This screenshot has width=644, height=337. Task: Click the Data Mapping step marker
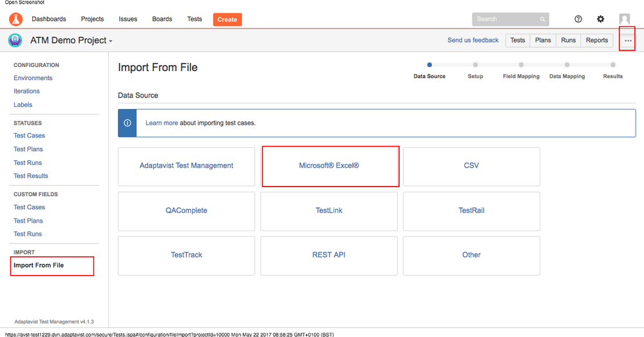[567, 65]
